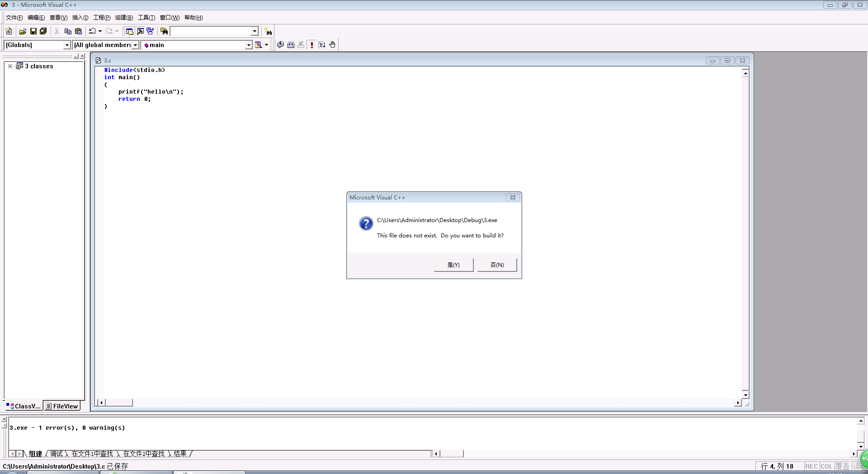Viewport: 868px width, 474px height.
Task: Click 否(N) to decline building
Action: point(497,265)
